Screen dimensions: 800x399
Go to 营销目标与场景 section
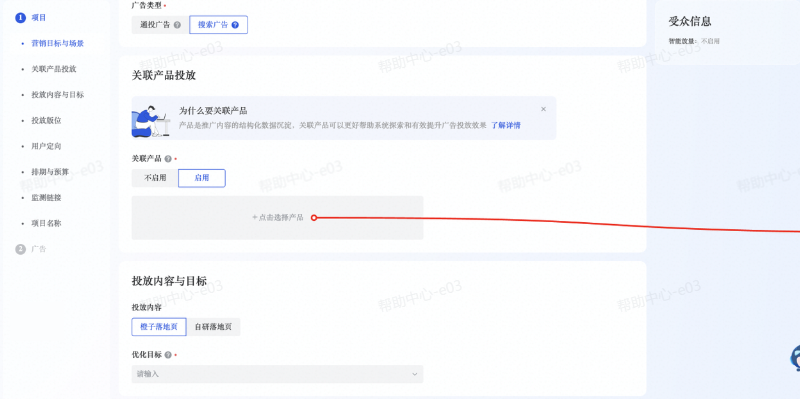point(58,43)
